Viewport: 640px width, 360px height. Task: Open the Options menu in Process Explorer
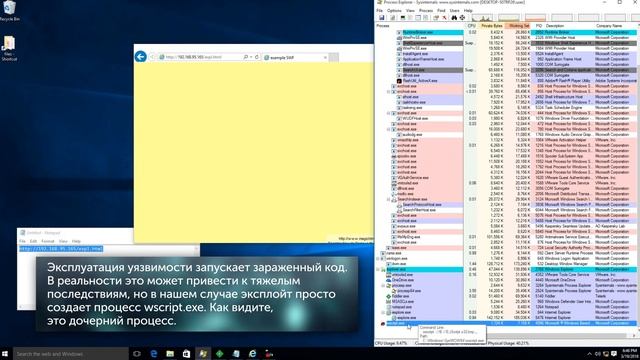coord(394,11)
